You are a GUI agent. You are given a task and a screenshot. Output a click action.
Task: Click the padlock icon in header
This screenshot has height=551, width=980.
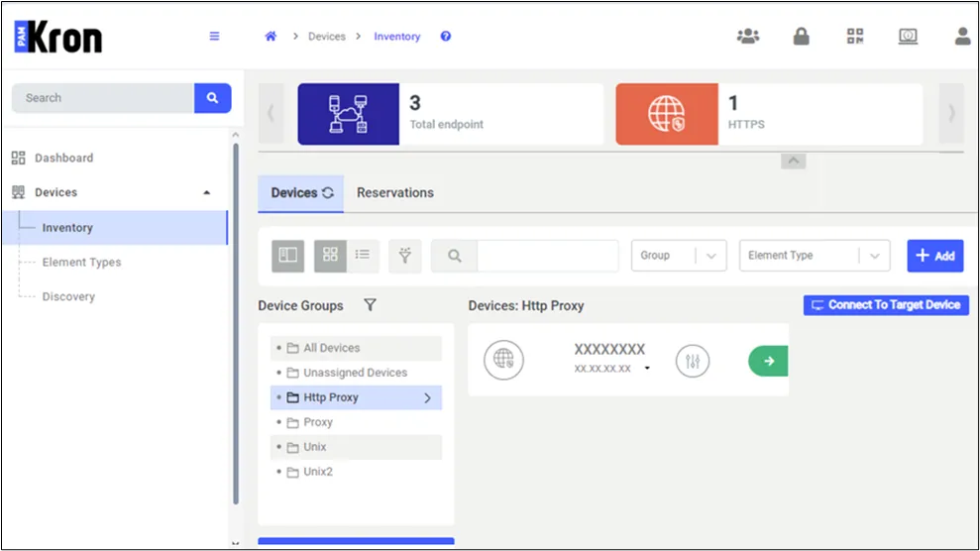click(x=802, y=37)
